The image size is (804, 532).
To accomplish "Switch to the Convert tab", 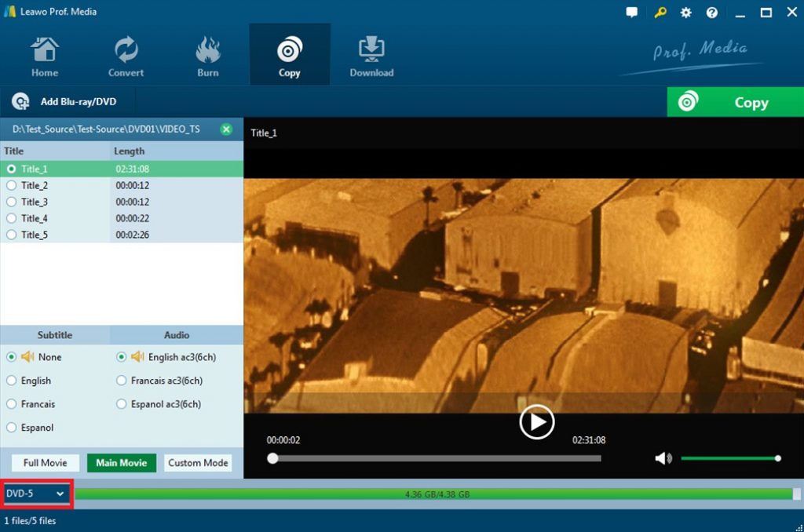I will pyautogui.click(x=125, y=49).
